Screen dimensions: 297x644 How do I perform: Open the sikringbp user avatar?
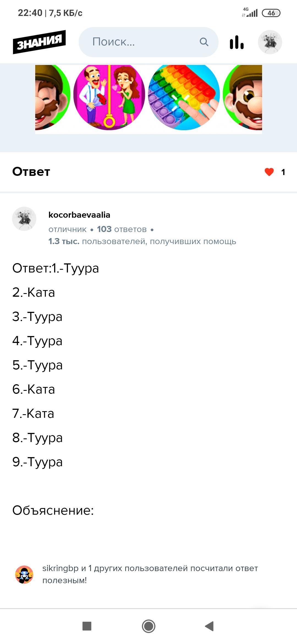point(24,574)
